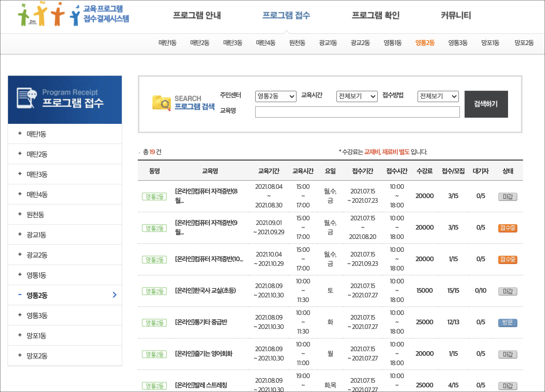Open [온라인]즐기는 영어회화 course link
Image resolution: width=545 pixels, height=392 pixels.
tap(204, 353)
